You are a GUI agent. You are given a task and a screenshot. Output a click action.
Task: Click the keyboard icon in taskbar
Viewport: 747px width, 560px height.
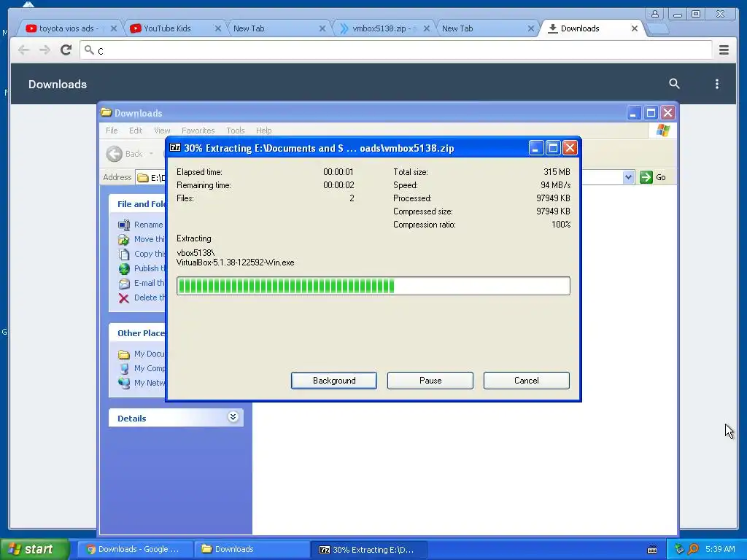coord(652,550)
